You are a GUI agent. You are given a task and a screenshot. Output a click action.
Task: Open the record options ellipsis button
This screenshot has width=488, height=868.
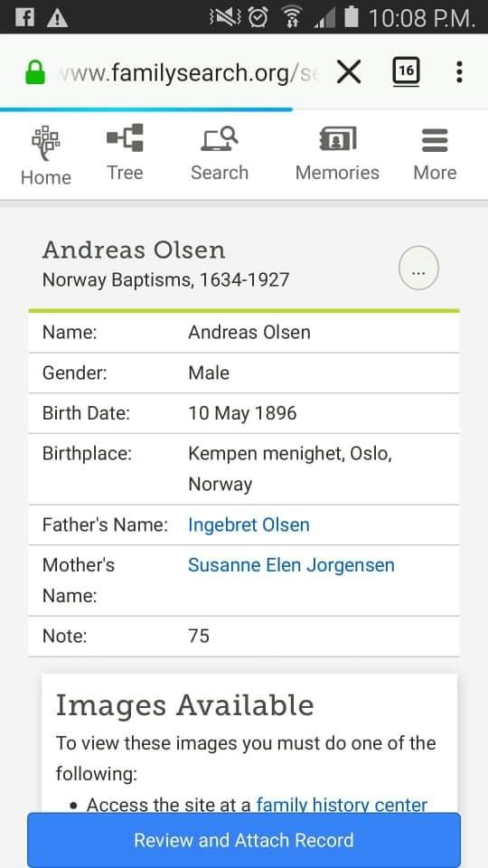418,268
